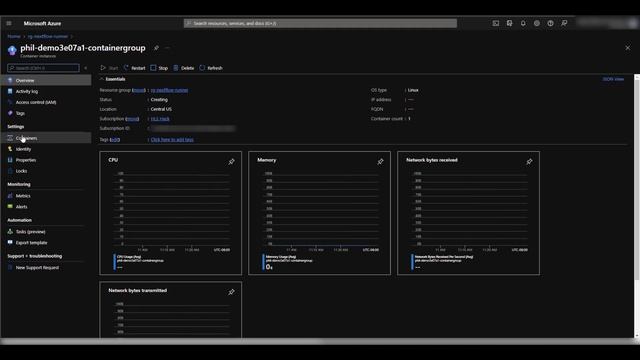Close the container group blade

(628, 48)
